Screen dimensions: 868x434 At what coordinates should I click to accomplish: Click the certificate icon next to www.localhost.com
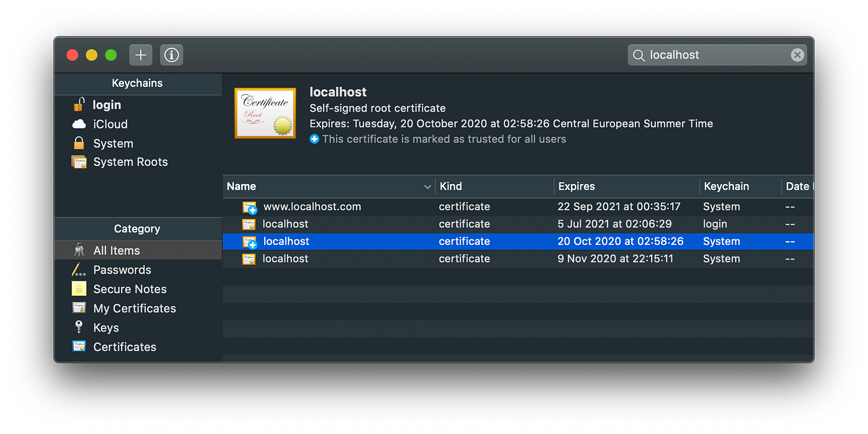coord(249,207)
